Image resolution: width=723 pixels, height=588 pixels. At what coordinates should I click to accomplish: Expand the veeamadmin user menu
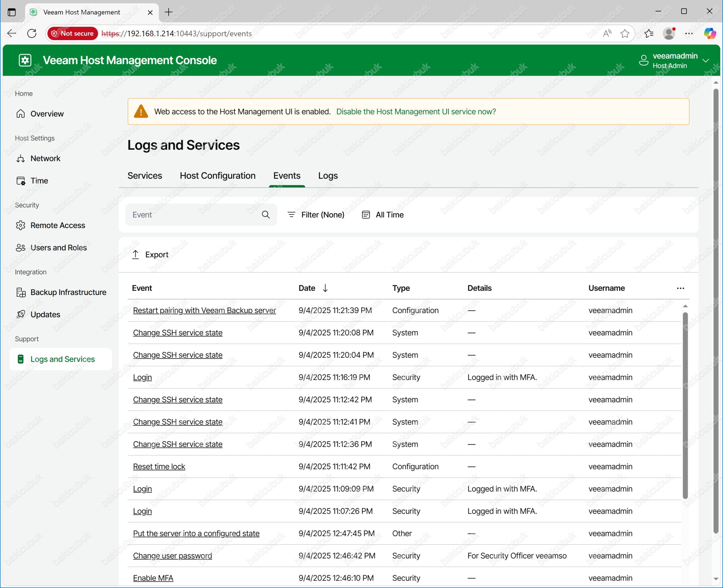click(706, 61)
